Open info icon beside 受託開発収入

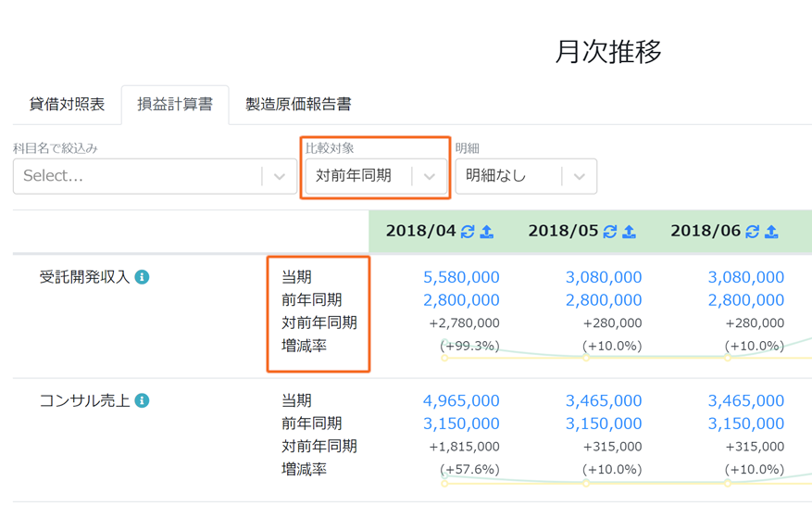click(142, 277)
